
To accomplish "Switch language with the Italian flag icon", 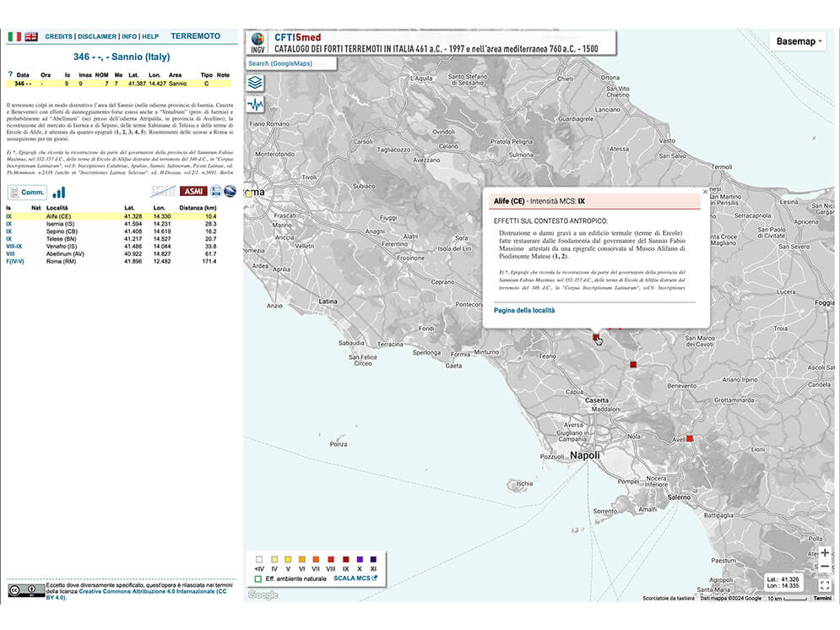I will tap(14, 36).
